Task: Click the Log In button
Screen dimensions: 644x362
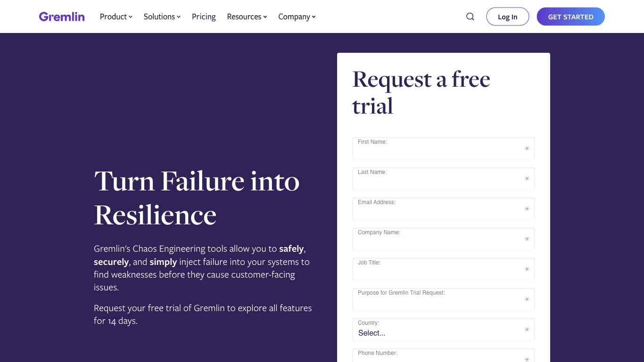Action: coord(508,16)
